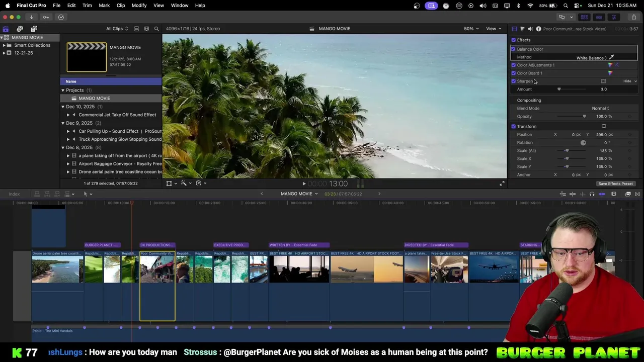Open the Audio inspector speaker tab
Image resolution: width=644 pixels, height=362 pixels.
[x=530, y=29]
